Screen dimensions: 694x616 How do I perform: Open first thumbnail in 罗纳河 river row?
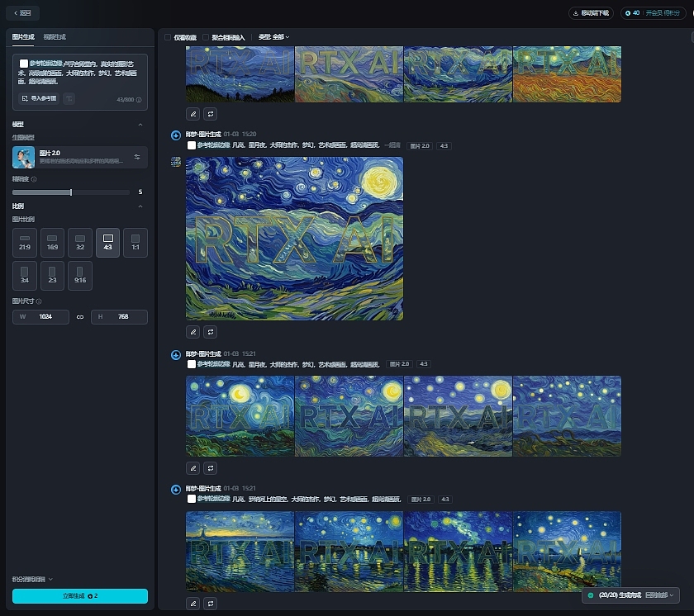point(240,552)
